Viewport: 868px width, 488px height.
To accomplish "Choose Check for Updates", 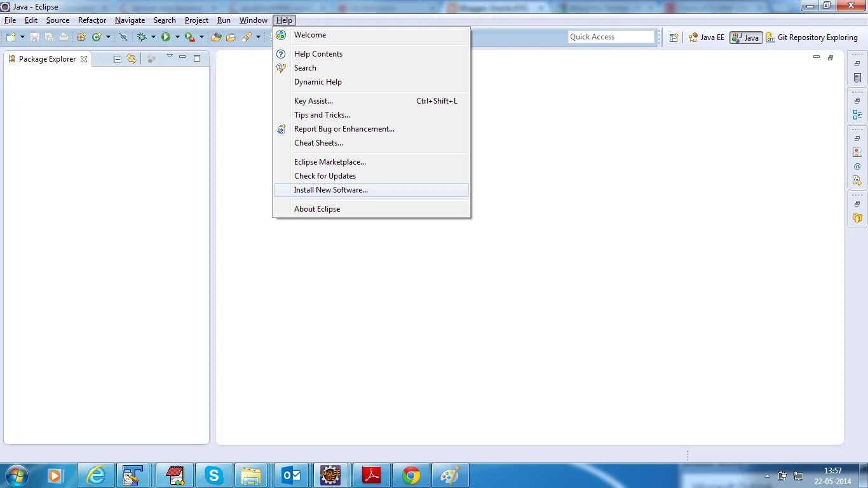I will click(372, 176).
